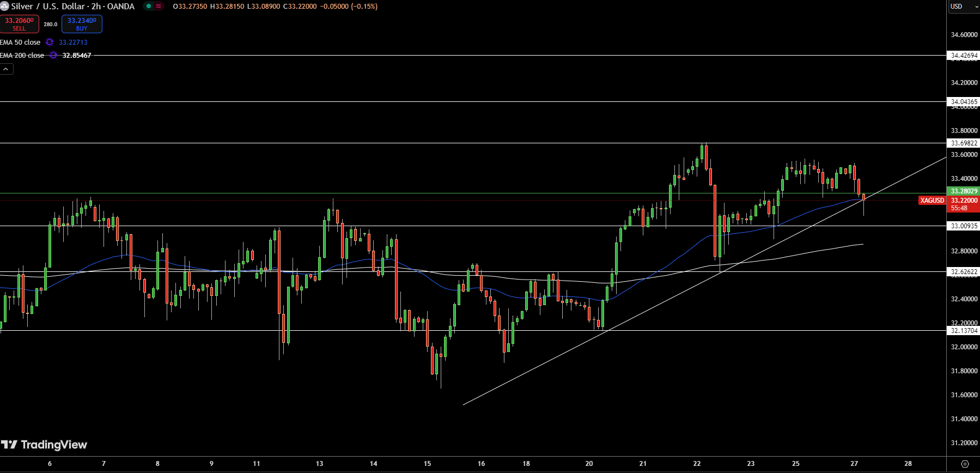The width and height of the screenshot is (980, 473).
Task: Click the 34.04365 horizontal line price label
Action: click(x=964, y=101)
